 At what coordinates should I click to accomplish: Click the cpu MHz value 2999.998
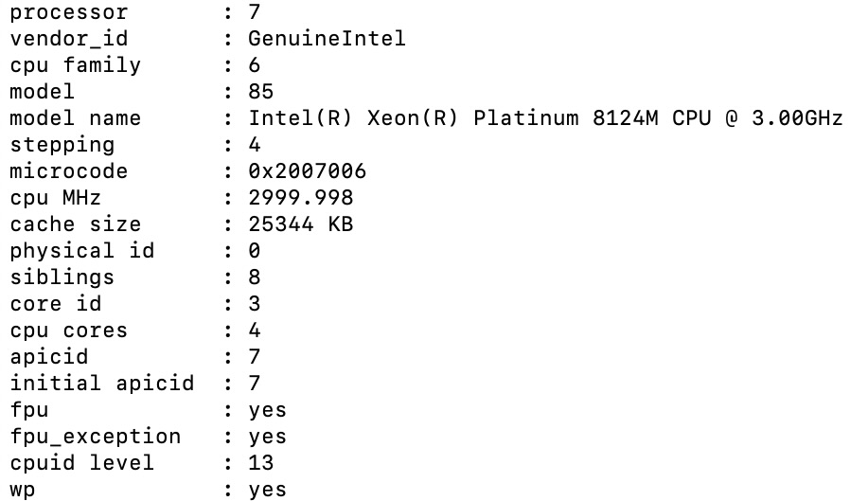tap(301, 198)
